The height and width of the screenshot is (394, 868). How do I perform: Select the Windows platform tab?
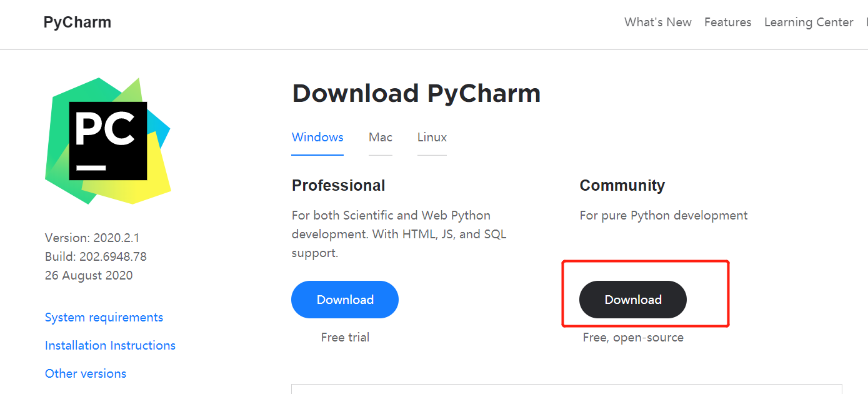coord(317,137)
